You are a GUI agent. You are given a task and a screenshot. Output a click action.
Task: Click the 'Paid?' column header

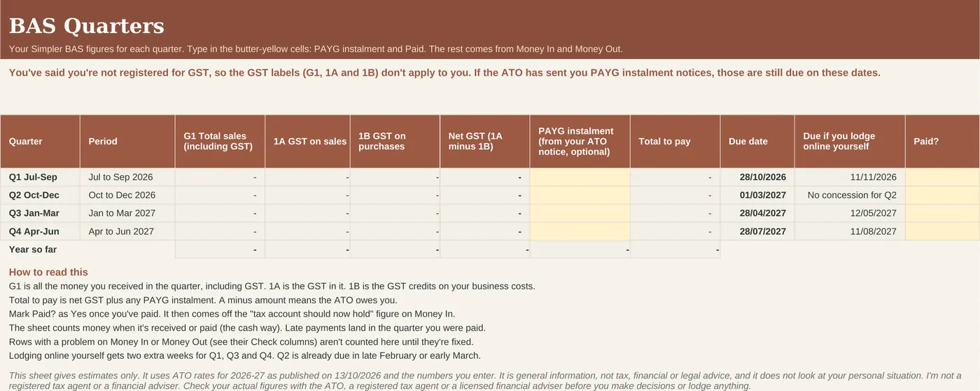pos(942,142)
